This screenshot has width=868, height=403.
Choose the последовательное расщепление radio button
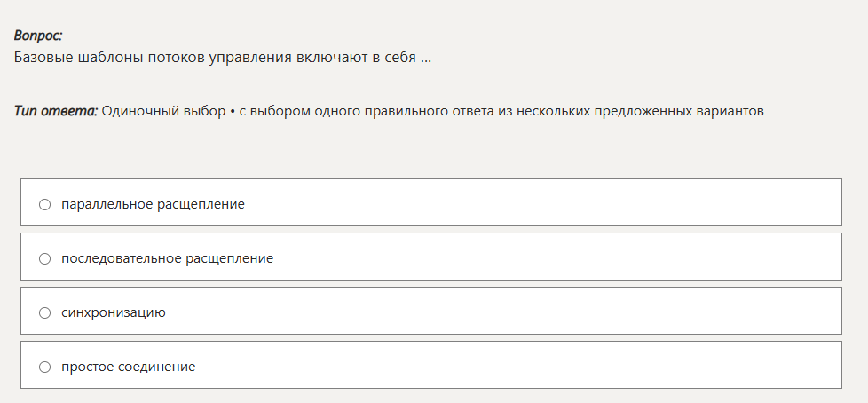[45, 258]
